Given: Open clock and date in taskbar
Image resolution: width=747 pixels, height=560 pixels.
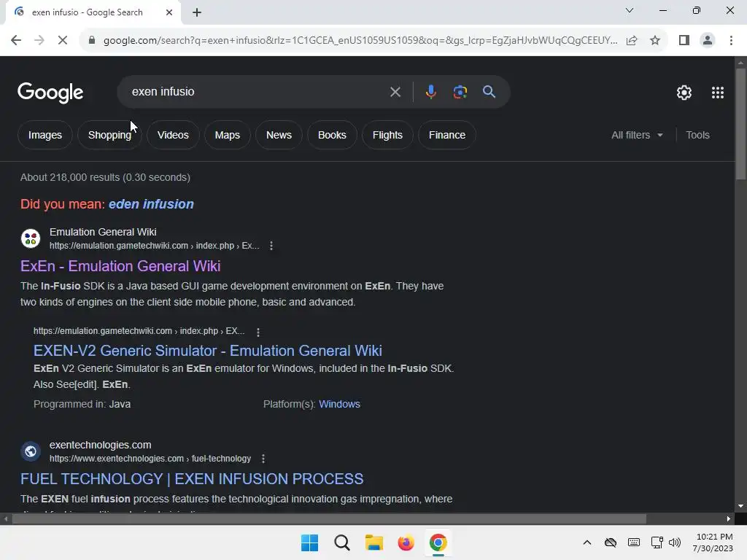Looking at the screenshot, I should pos(713,542).
